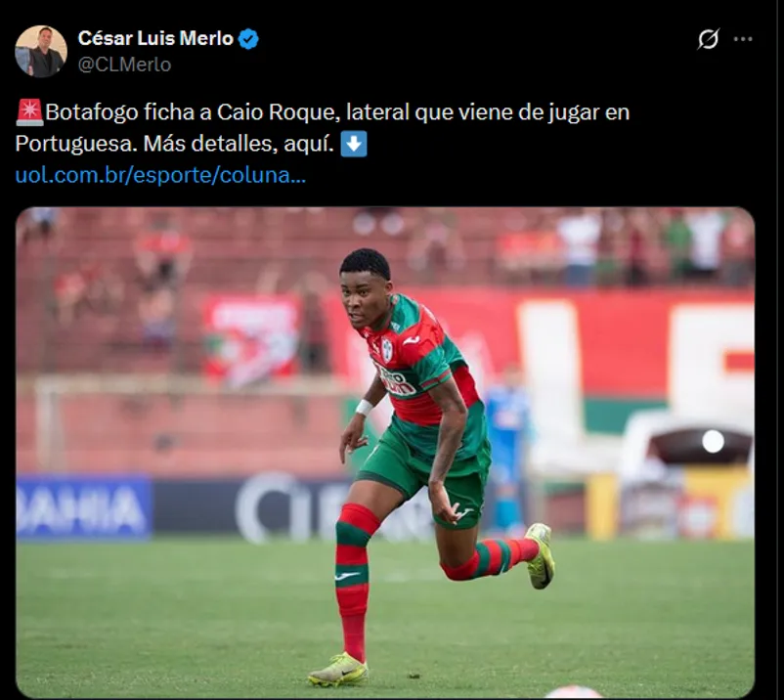Viewport: 784px width, 700px height.
Task: Open the attached photo of the running player
Action: [385, 453]
